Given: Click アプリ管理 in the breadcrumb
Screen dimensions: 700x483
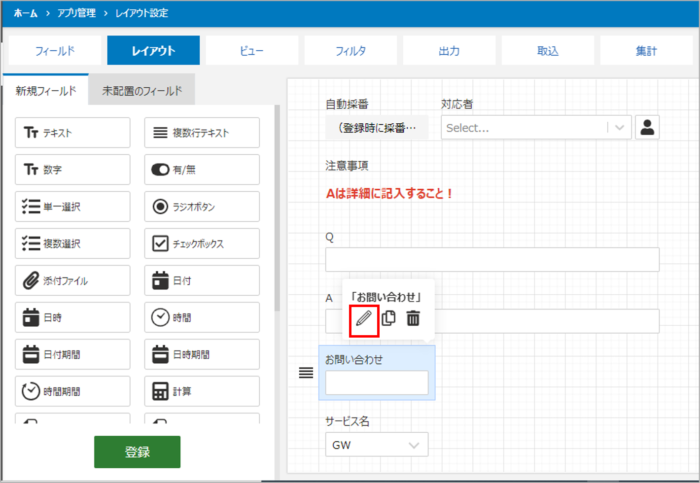Looking at the screenshot, I should point(76,13).
